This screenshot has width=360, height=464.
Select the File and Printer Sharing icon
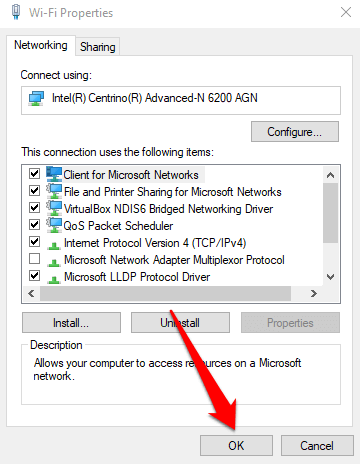(x=54, y=191)
